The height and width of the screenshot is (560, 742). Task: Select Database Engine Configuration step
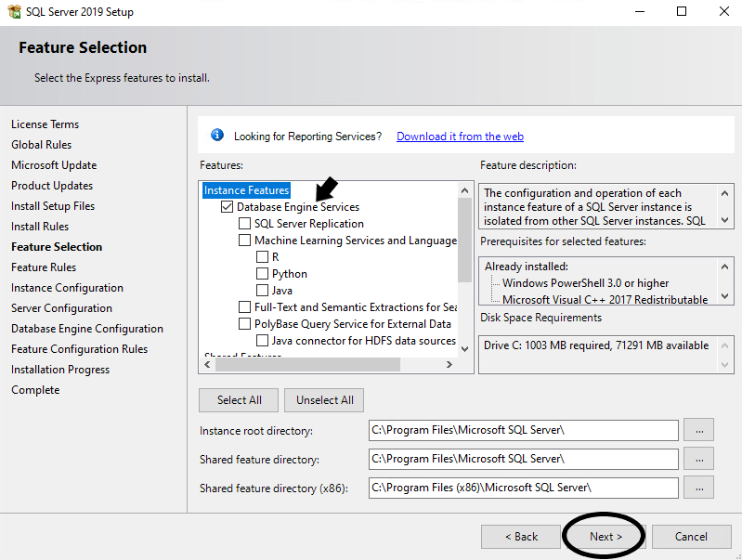(87, 329)
